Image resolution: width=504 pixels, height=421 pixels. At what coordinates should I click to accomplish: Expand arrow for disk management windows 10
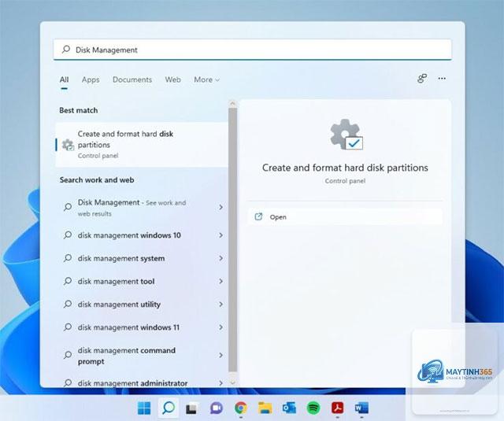tap(220, 235)
